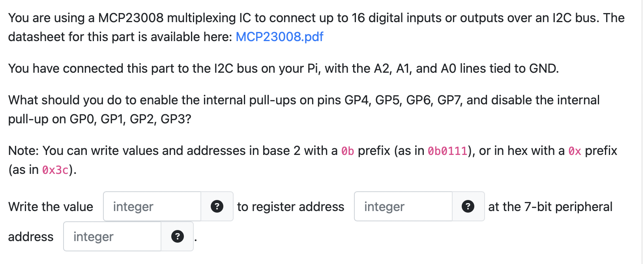Image resolution: width=644 pixels, height=264 pixels.
Task: Click the register address integer field
Action: coord(403,206)
